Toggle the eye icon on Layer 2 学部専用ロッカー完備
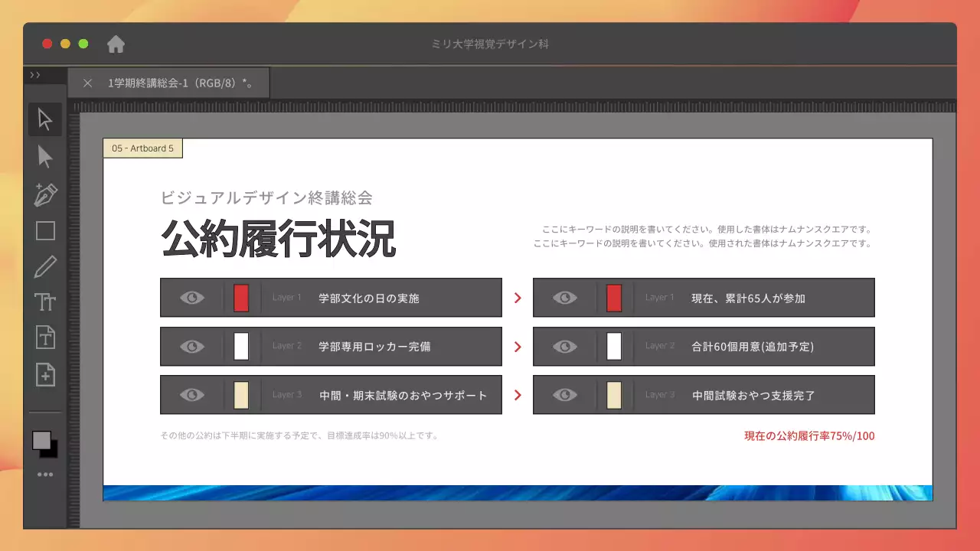 [192, 346]
